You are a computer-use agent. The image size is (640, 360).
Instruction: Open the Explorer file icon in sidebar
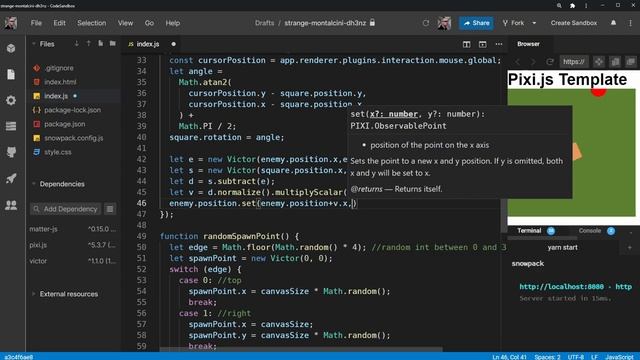click(x=11, y=74)
